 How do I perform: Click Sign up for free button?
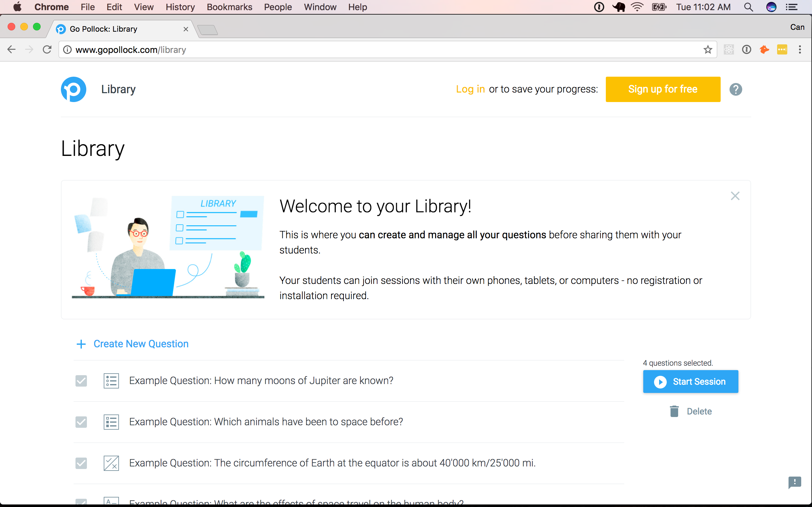click(663, 89)
